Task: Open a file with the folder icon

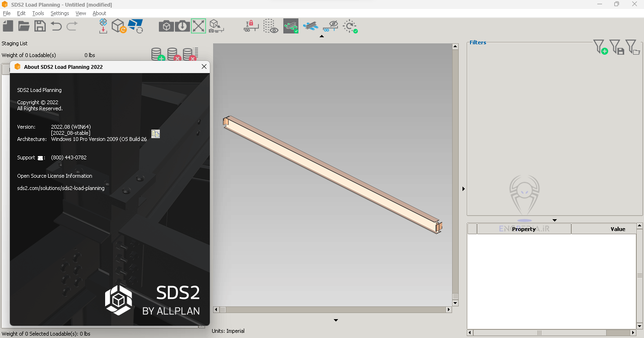Action: (x=24, y=26)
